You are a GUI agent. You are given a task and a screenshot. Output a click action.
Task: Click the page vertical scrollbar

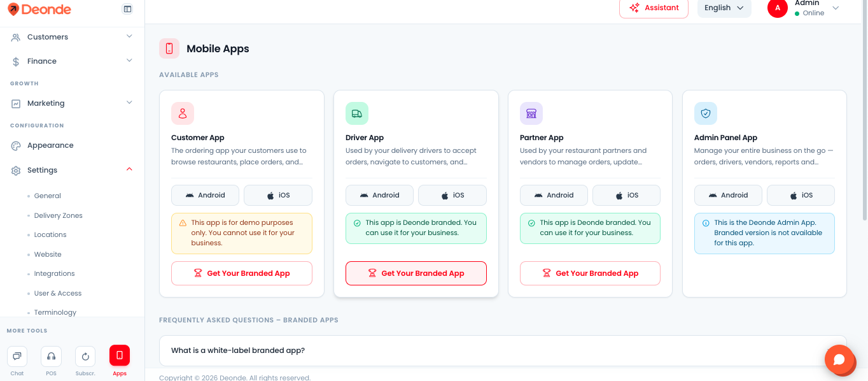point(865,111)
